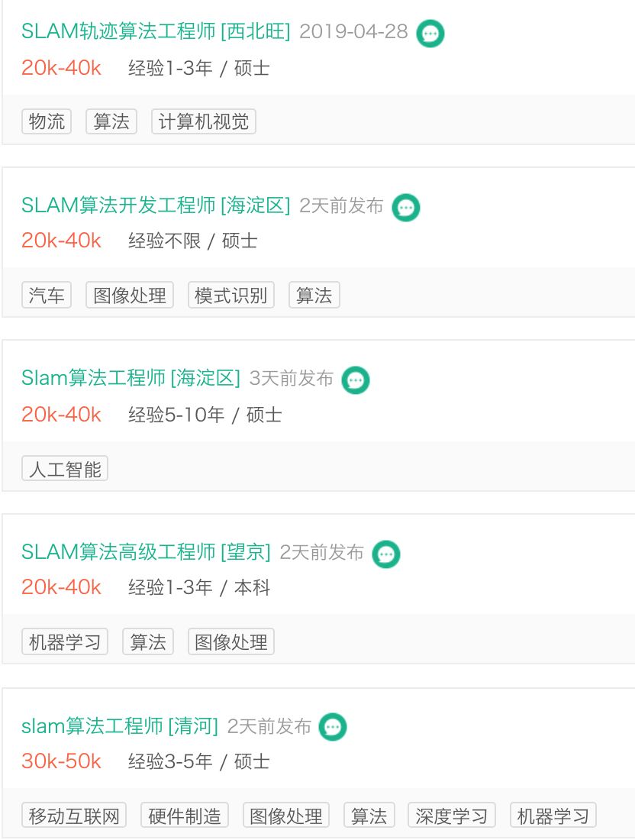Open chat bubble for SLAM算法开发工程师 job

(406, 208)
